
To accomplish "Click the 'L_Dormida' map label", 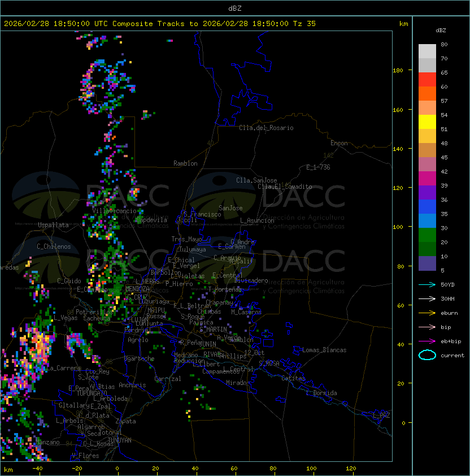I will point(321,393).
